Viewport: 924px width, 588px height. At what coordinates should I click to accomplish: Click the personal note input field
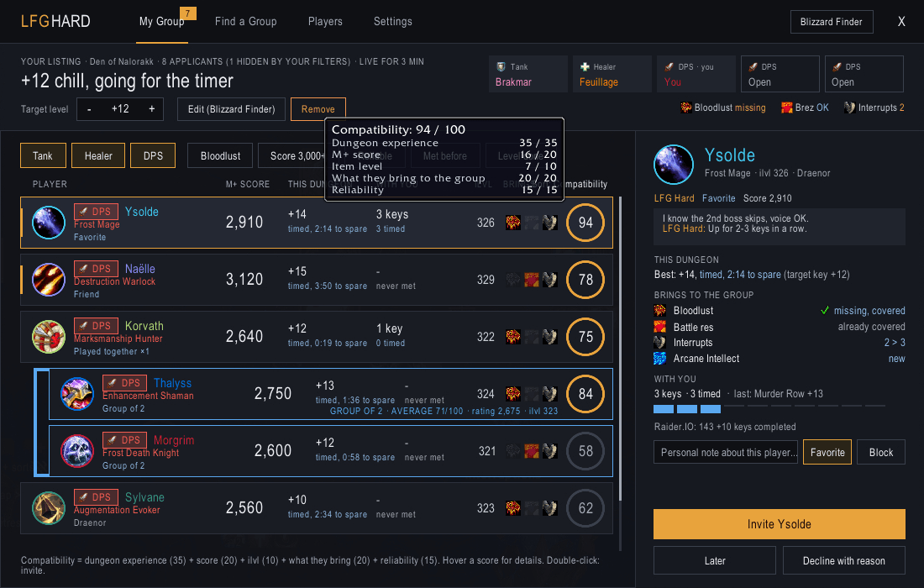pos(726,452)
